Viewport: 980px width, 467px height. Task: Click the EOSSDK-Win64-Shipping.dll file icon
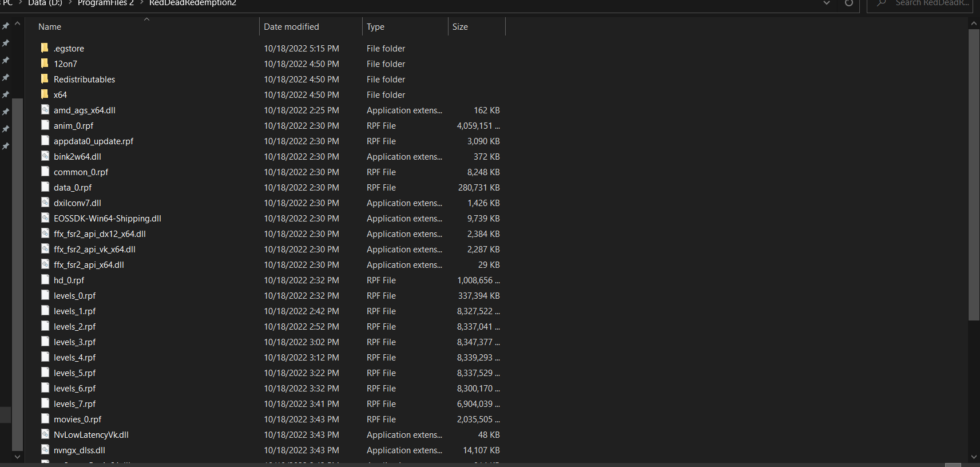45,218
